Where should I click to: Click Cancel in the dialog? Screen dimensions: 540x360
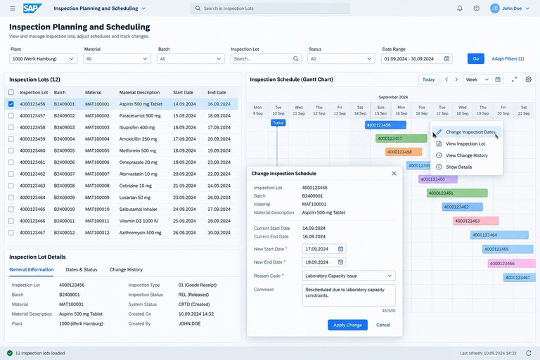pos(383,325)
